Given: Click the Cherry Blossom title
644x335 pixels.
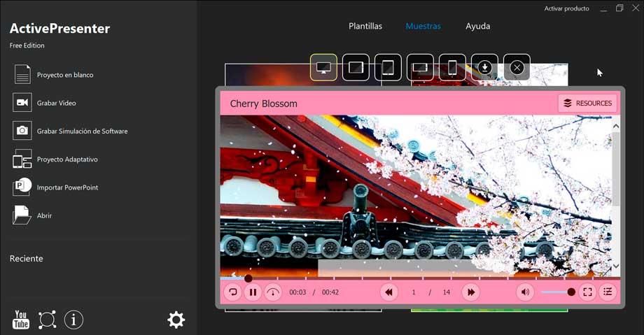Looking at the screenshot, I should 263,104.
